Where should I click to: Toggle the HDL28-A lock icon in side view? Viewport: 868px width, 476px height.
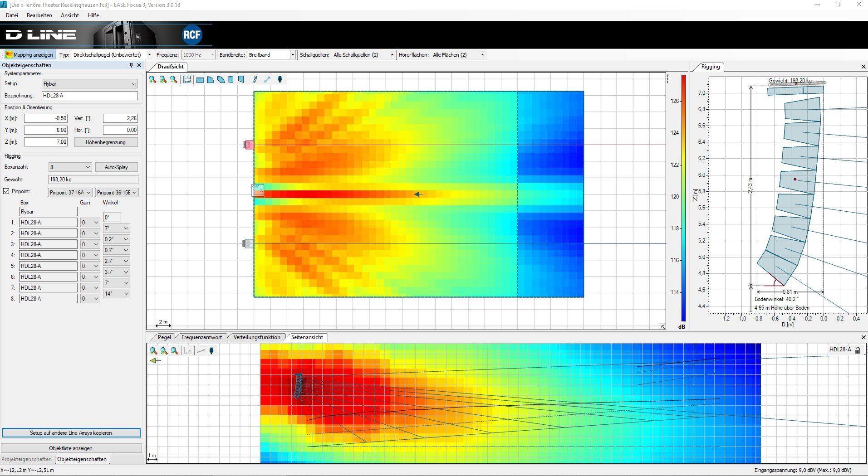(858, 350)
